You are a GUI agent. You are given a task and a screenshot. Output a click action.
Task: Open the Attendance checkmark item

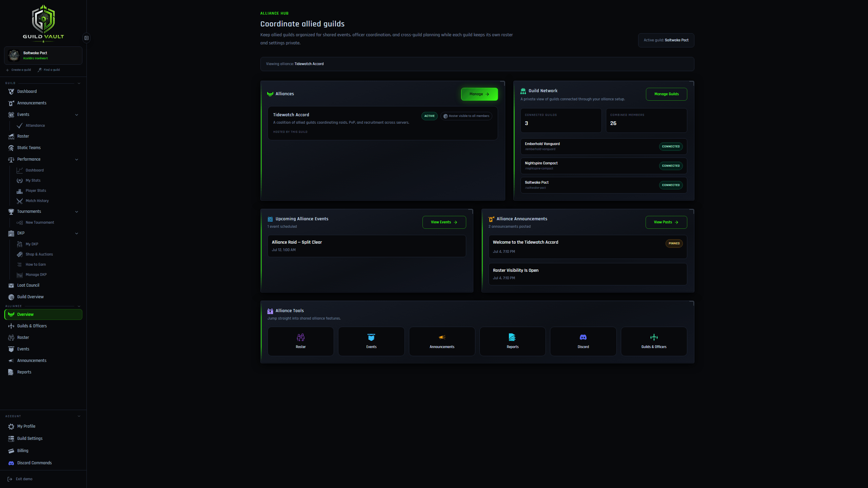20,126
